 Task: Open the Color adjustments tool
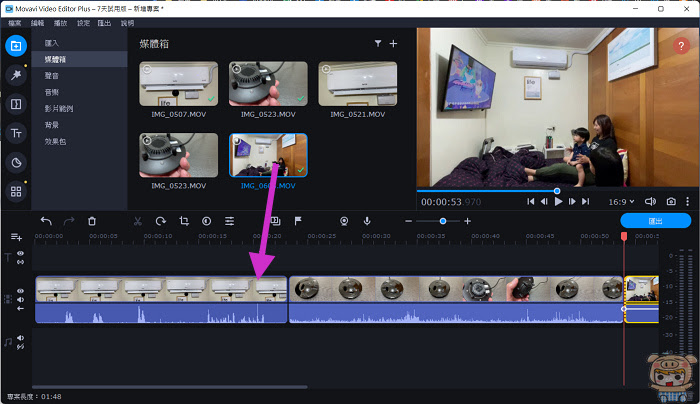206,221
